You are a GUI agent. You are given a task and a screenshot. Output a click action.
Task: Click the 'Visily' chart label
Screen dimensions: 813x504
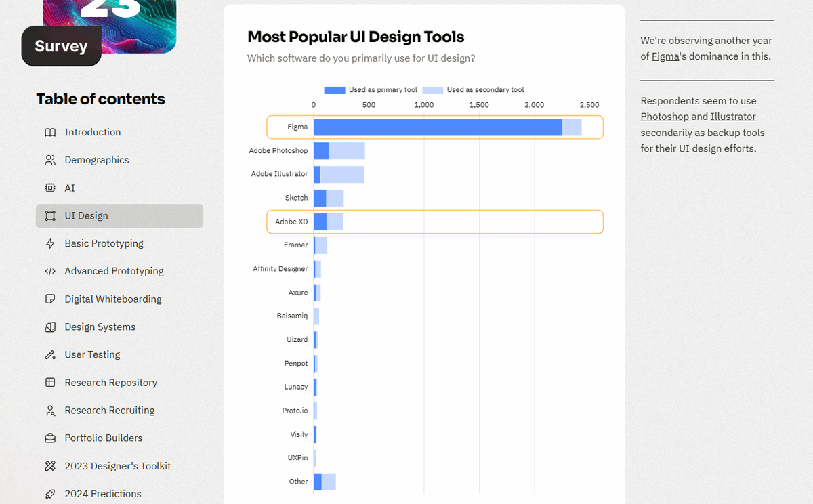[x=299, y=434]
